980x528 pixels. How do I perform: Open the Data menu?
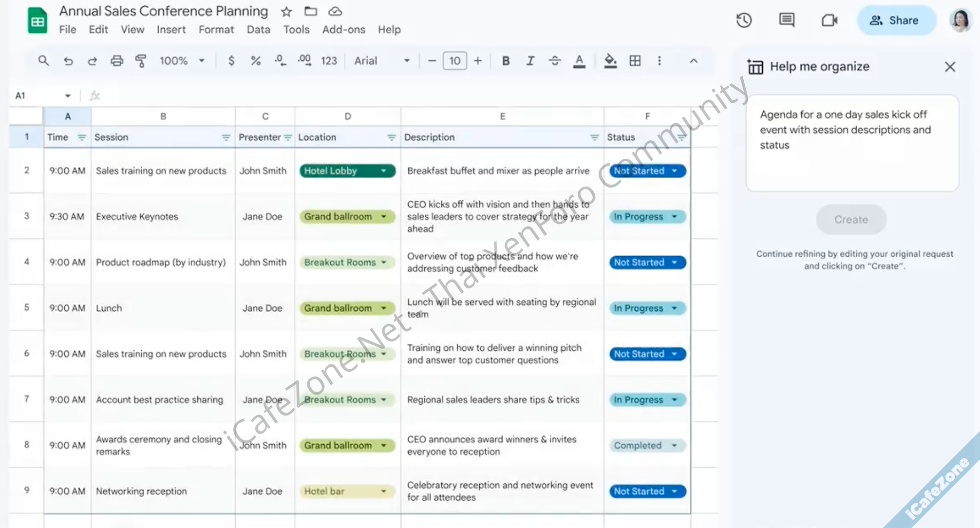tap(258, 30)
